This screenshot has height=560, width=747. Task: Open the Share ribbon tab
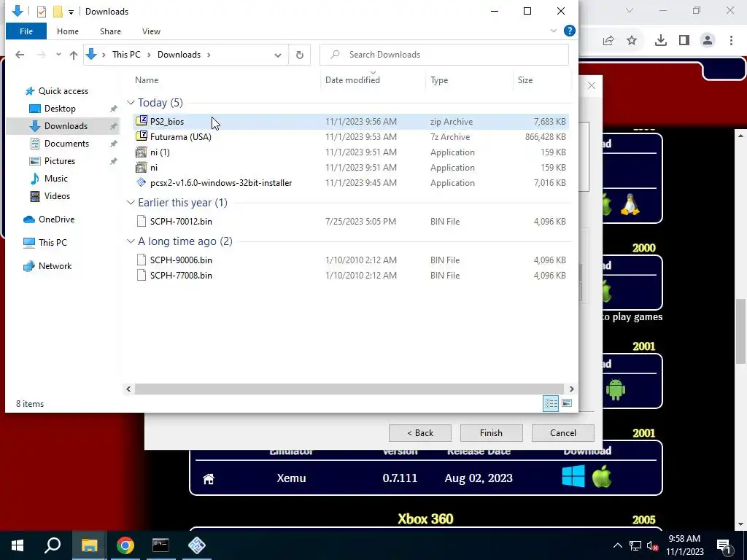110,31
